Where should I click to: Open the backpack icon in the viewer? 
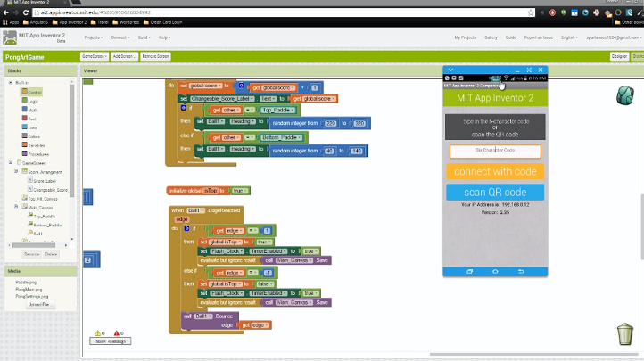[625, 95]
